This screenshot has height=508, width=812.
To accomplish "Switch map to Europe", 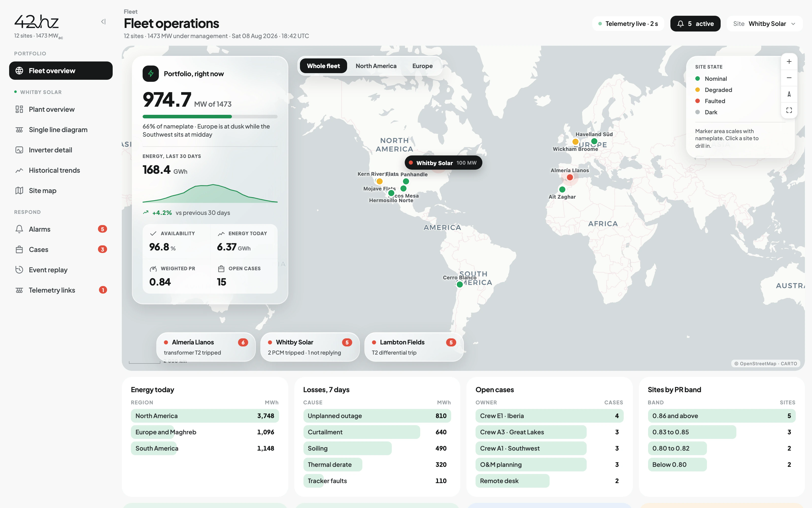I will point(422,66).
